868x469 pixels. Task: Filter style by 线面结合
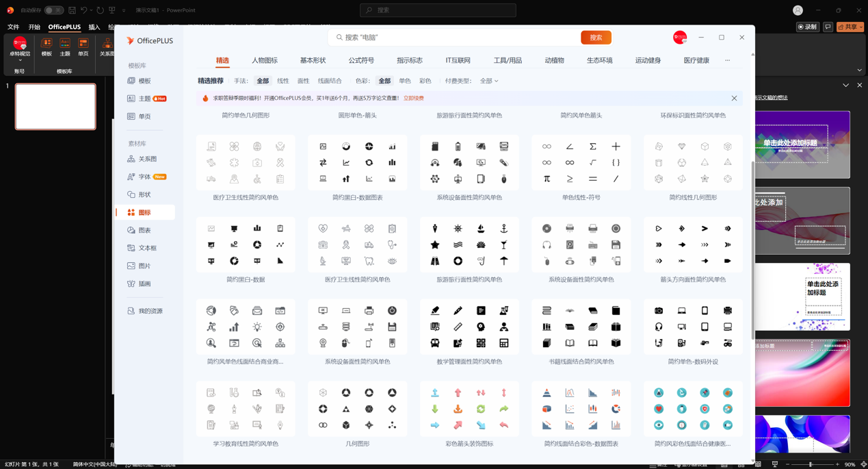click(x=330, y=81)
